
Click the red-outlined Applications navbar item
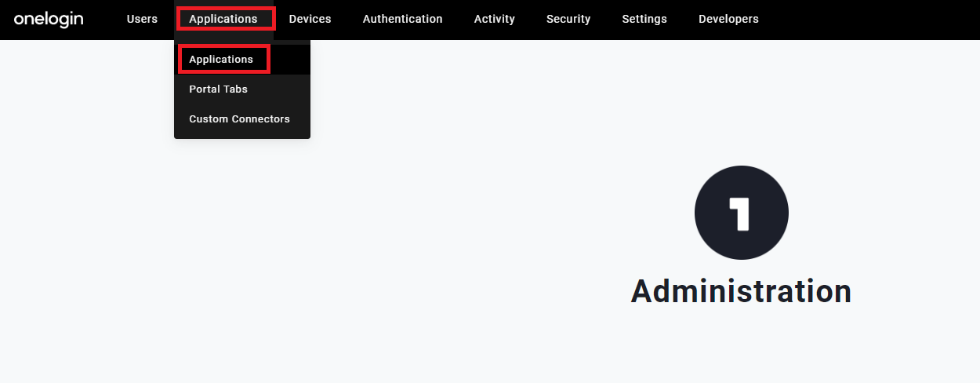[226, 19]
